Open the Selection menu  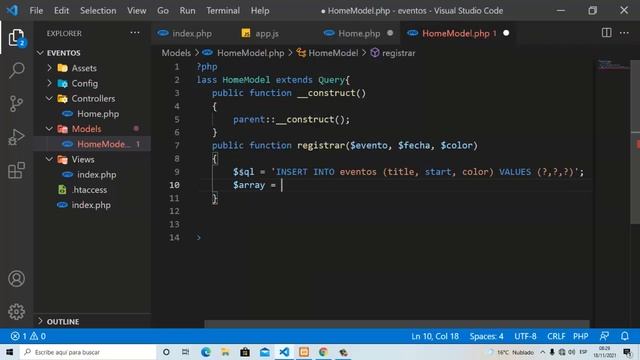[x=98, y=11]
